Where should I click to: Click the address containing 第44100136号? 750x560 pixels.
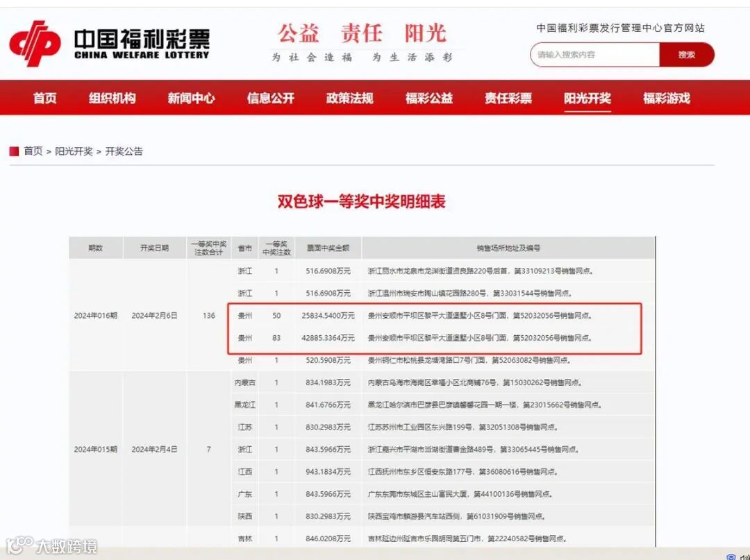coord(460,494)
